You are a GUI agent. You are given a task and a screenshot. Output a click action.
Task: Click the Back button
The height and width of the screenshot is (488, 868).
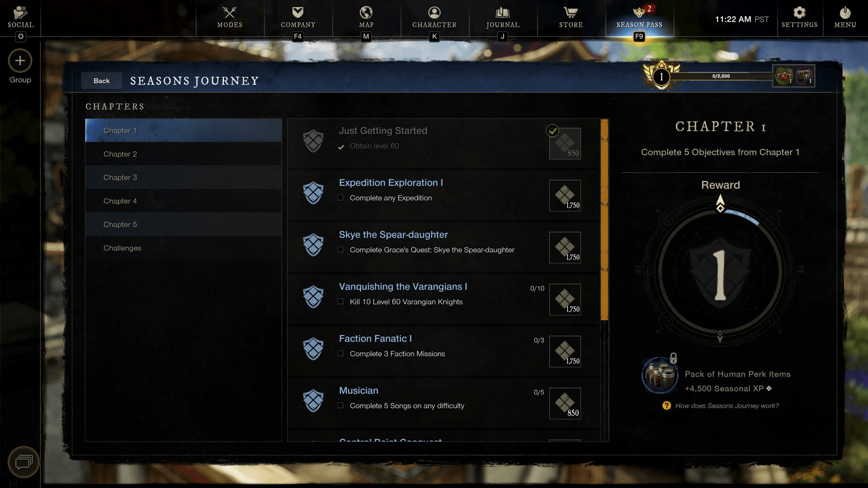102,80
